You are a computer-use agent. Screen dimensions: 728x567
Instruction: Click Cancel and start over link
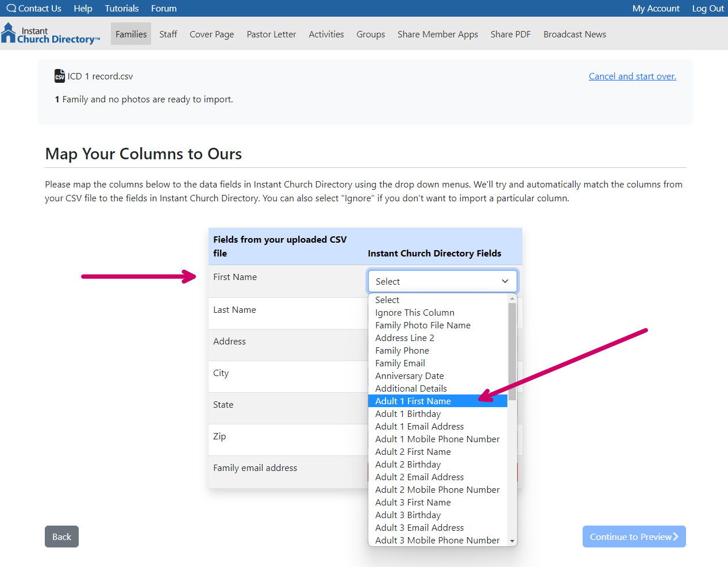[632, 76]
